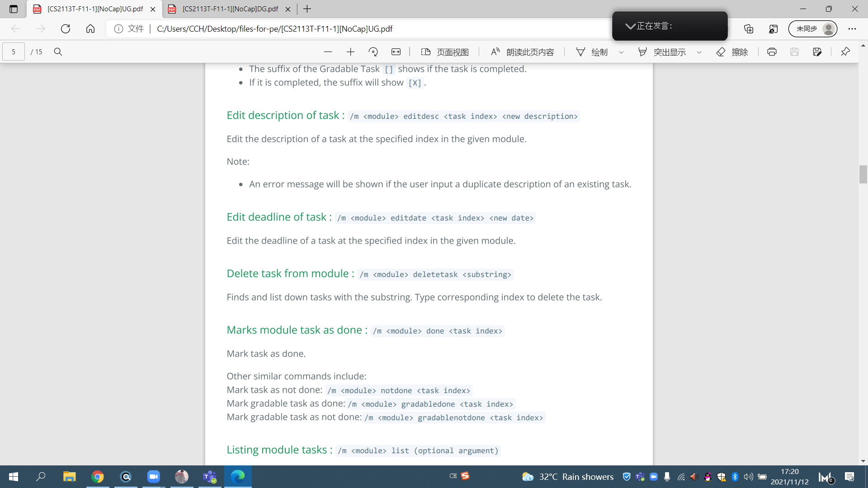Click the page number input field
The width and height of the screenshot is (868, 488).
pyautogui.click(x=14, y=52)
